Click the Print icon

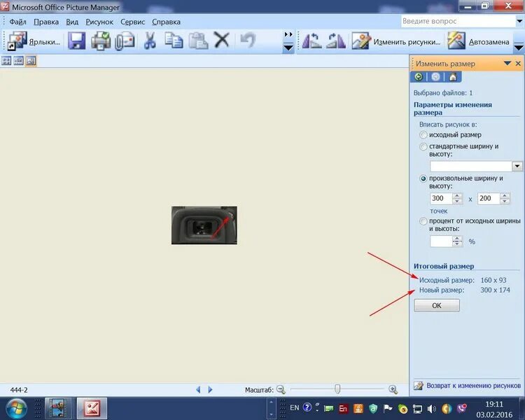tap(101, 41)
